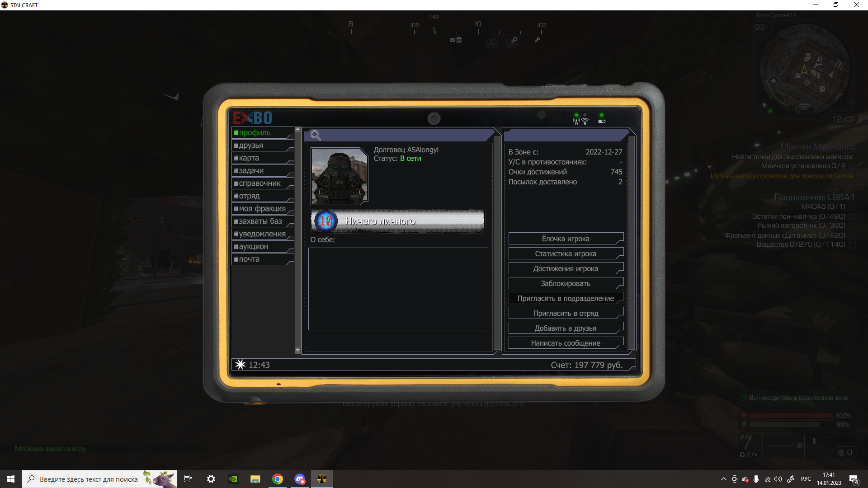Click the stats panel vertical scrollbar
This screenshot has height=488, width=868.
point(632,243)
